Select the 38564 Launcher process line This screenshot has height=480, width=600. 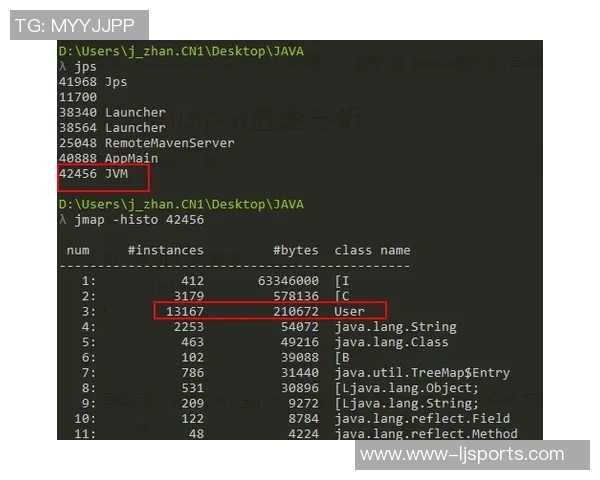(112, 127)
